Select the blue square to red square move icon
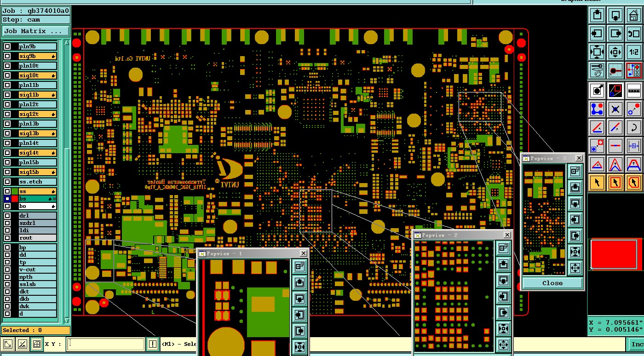This screenshot has width=644, height=356. click(597, 146)
